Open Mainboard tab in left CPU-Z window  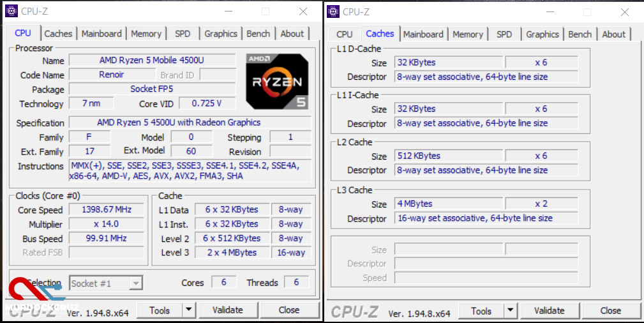click(x=101, y=34)
